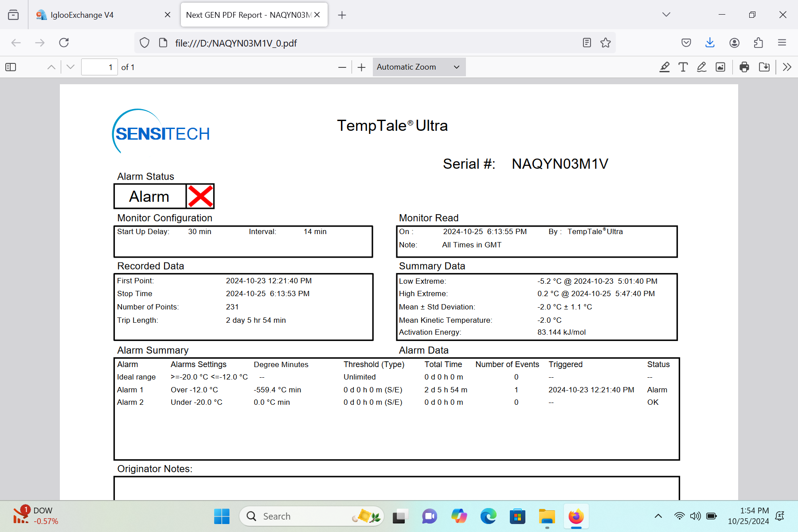Click the taskbar Search box
This screenshot has height=532, width=798.
311,516
